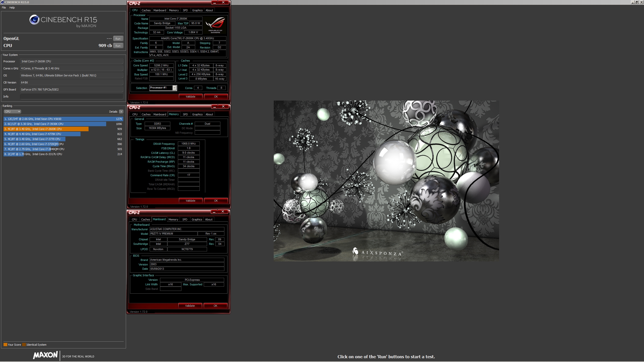644x362 pixels.
Task: Click the Cinebench title bar app icon
Action: (3, 2)
